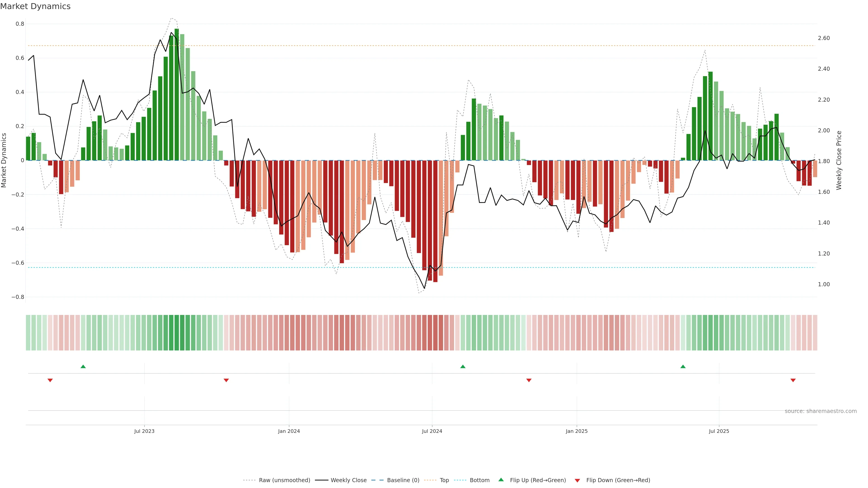Click the flip-down marker before Jan 2024

coord(226,380)
